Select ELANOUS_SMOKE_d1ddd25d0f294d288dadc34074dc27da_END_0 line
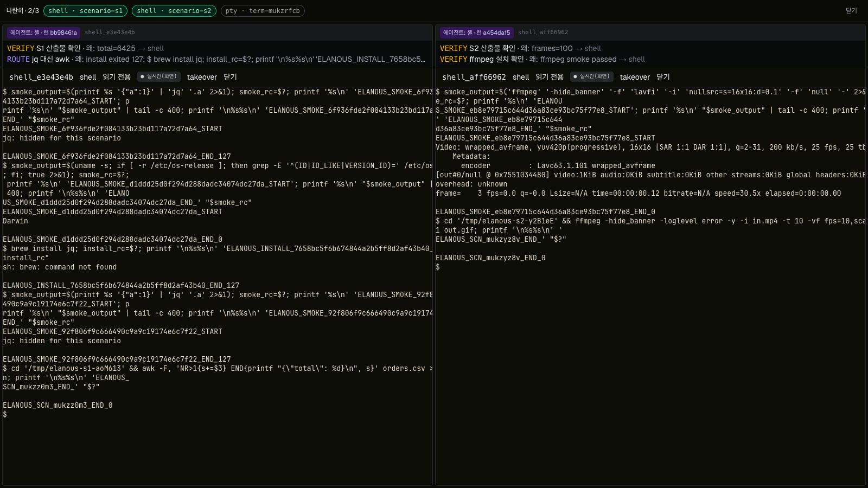Image resolution: width=868 pixels, height=488 pixels. tap(112, 239)
